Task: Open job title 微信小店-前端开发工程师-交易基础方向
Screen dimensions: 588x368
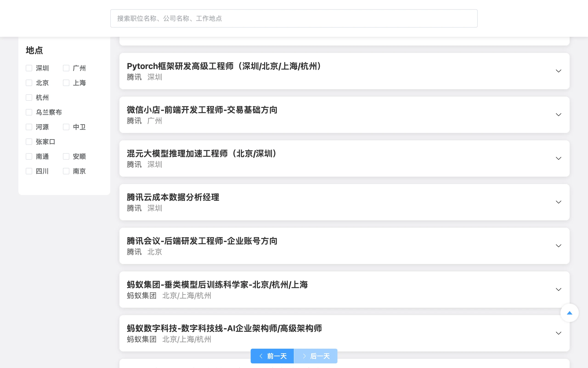Action: (202, 110)
